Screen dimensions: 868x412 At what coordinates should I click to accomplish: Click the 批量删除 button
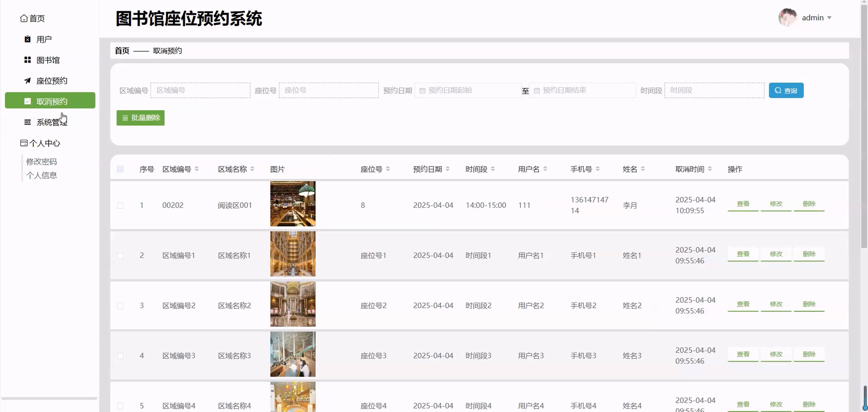pyautogui.click(x=140, y=118)
